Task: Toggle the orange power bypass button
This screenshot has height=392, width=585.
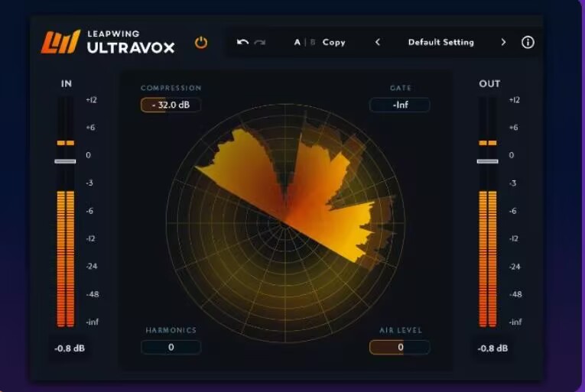Action: point(201,43)
